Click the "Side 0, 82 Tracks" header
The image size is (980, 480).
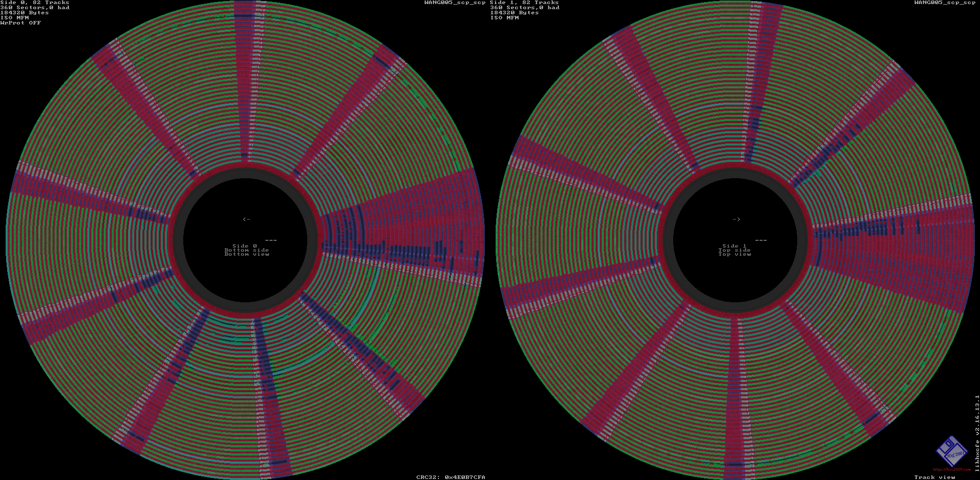click(x=35, y=3)
